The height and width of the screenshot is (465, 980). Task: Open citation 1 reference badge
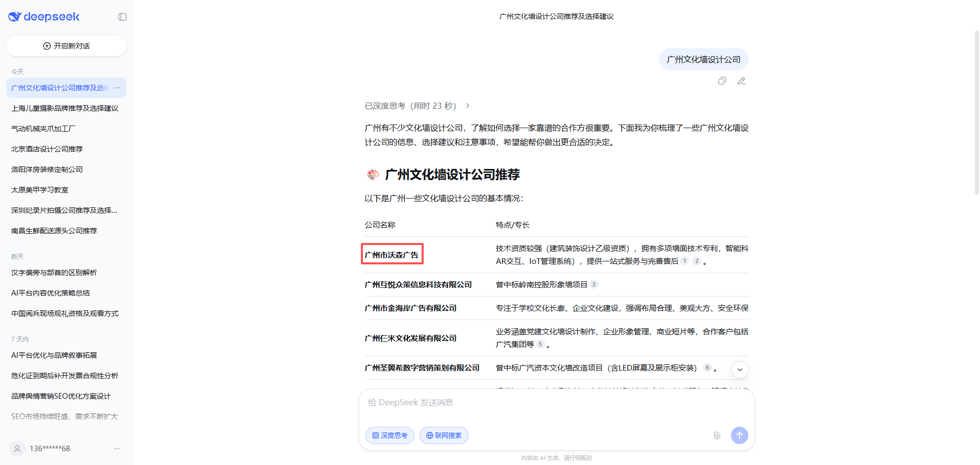(x=684, y=261)
